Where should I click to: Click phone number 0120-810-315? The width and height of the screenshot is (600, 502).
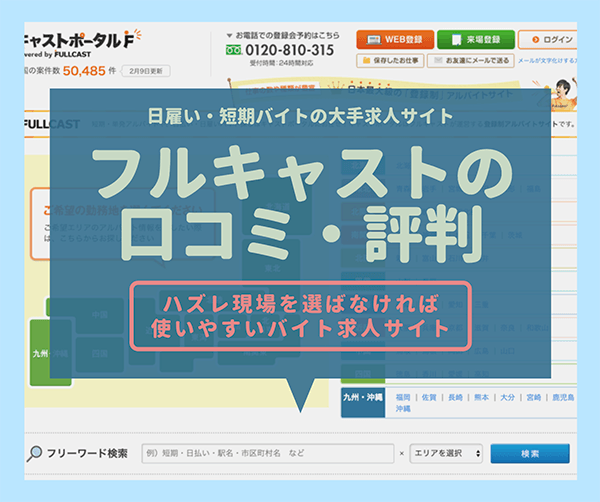(x=290, y=50)
